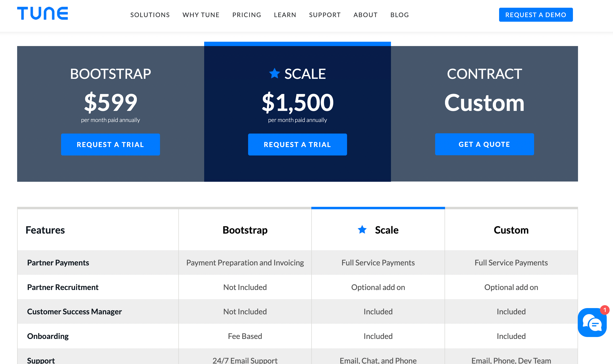Go to the Pricing page
Viewport: 613px width, 364px height.
click(x=247, y=15)
